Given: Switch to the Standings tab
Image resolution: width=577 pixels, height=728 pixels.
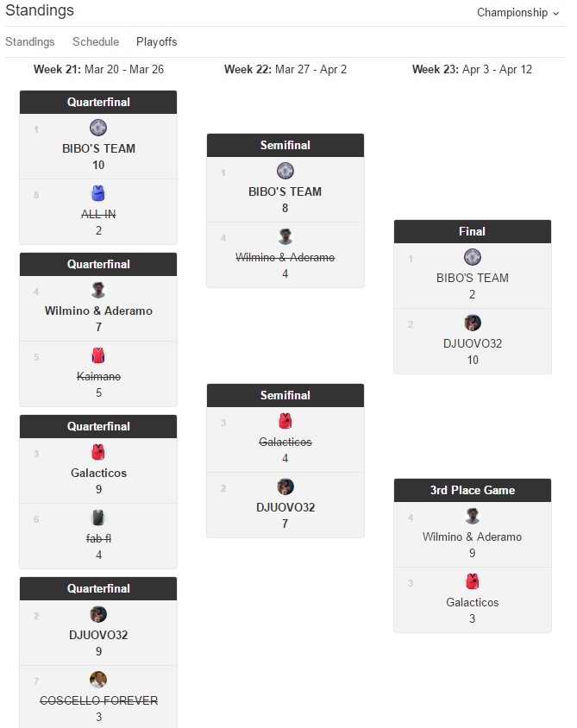Looking at the screenshot, I should coord(30,41).
